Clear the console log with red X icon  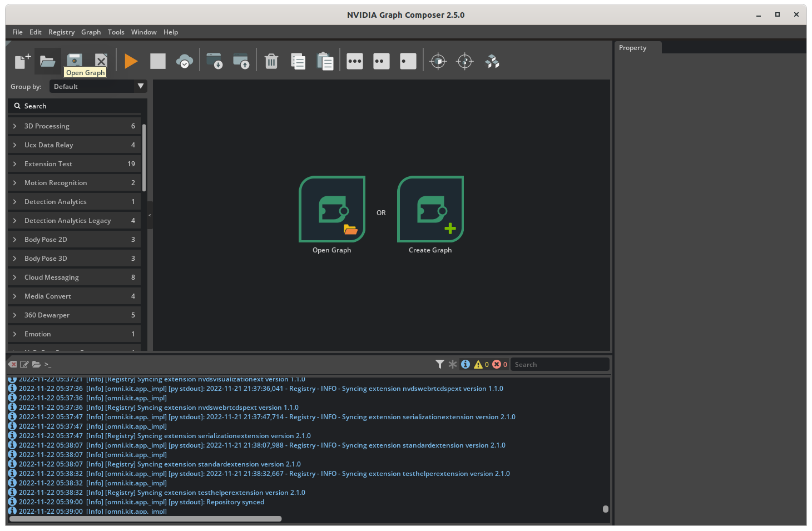(x=13, y=364)
